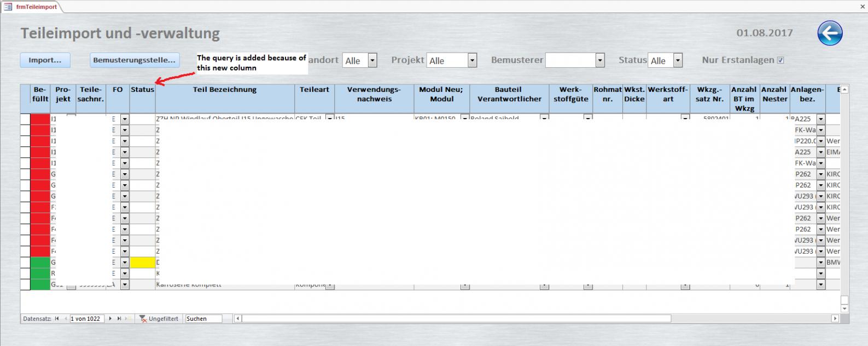Click the horizontal scrollbar right arrow
The image size is (868, 346).
tap(835, 319)
